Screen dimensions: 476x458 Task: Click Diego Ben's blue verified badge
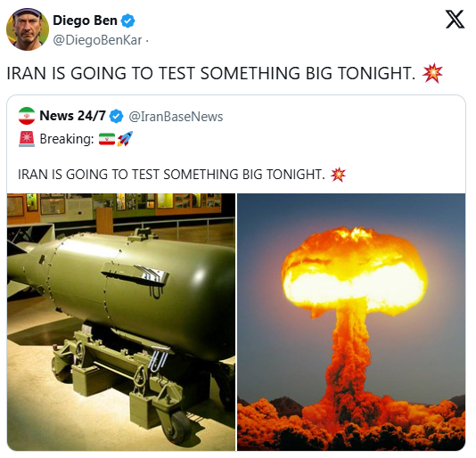click(x=127, y=20)
